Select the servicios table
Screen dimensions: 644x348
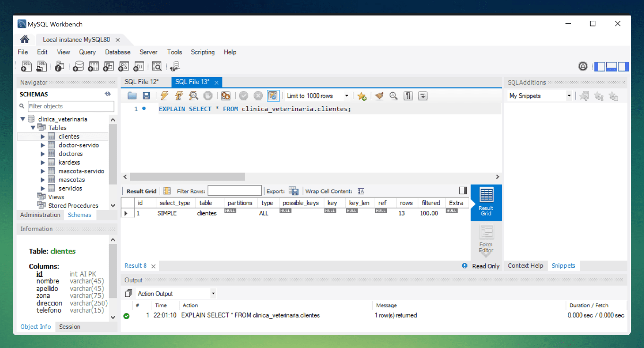(70, 188)
